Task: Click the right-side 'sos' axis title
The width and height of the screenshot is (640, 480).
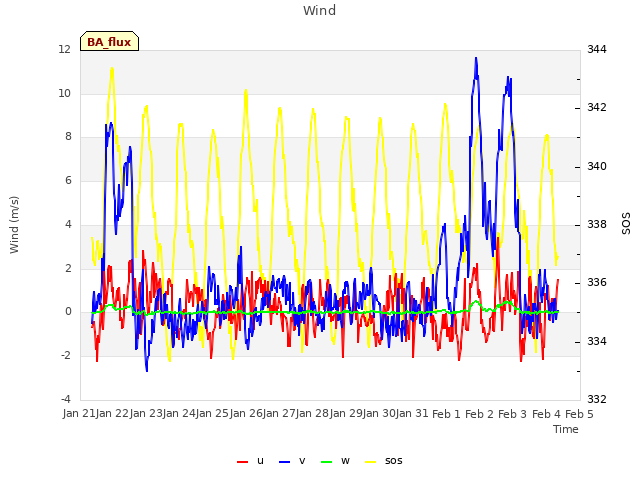Action: pyautogui.click(x=626, y=224)
